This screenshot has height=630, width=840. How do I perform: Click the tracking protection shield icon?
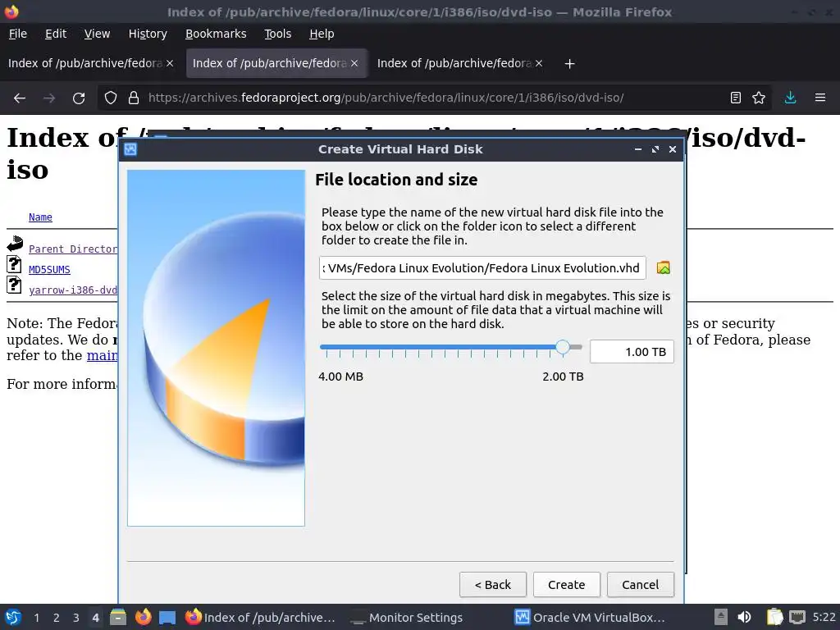pos(111,98)
